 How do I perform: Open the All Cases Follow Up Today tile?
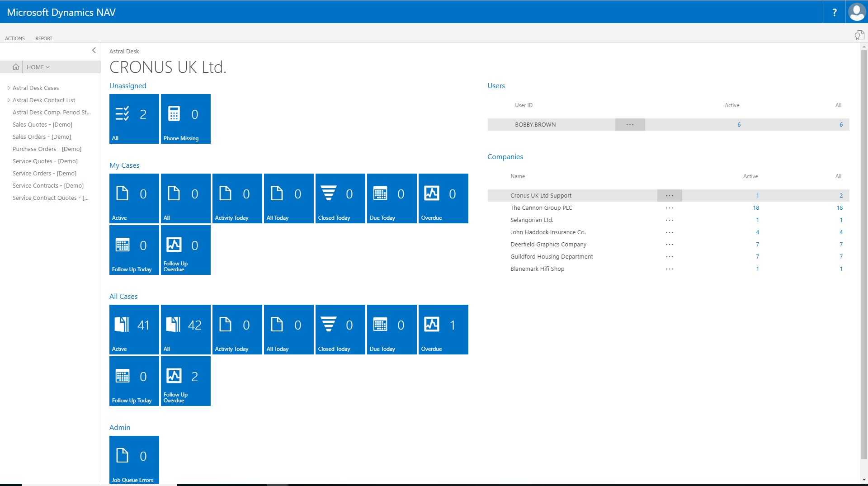(x=134, y=381)
